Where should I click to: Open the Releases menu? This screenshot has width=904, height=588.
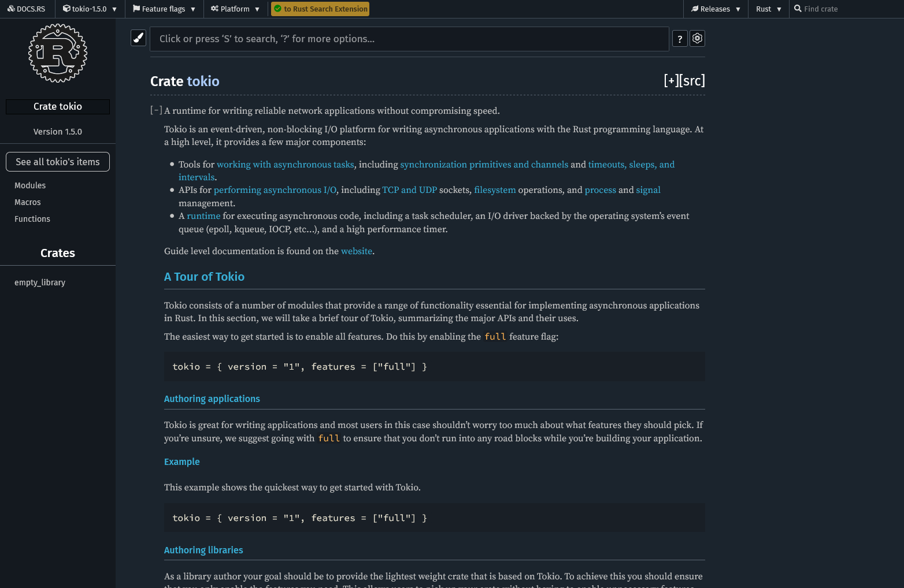[x=716, y=9]
